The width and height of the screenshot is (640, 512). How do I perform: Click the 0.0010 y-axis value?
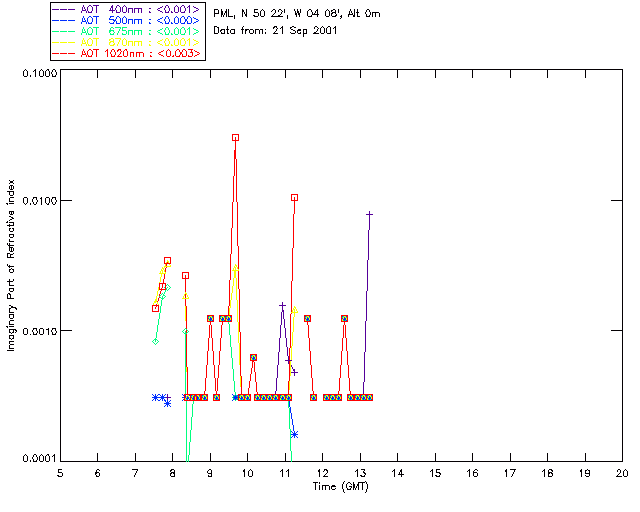point(40,331)
